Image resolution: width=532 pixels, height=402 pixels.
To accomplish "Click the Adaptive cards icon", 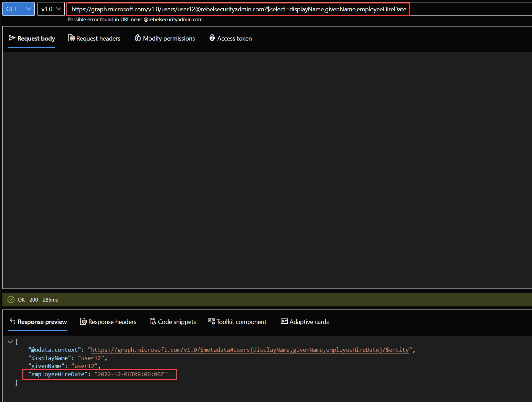I will (284, 321).
